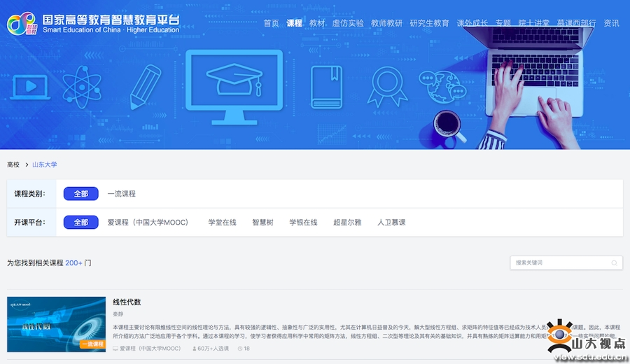Viewport: 630px width, 364px height.
Task: Open the 首页 navigation tab
Action: click(271, 23)
